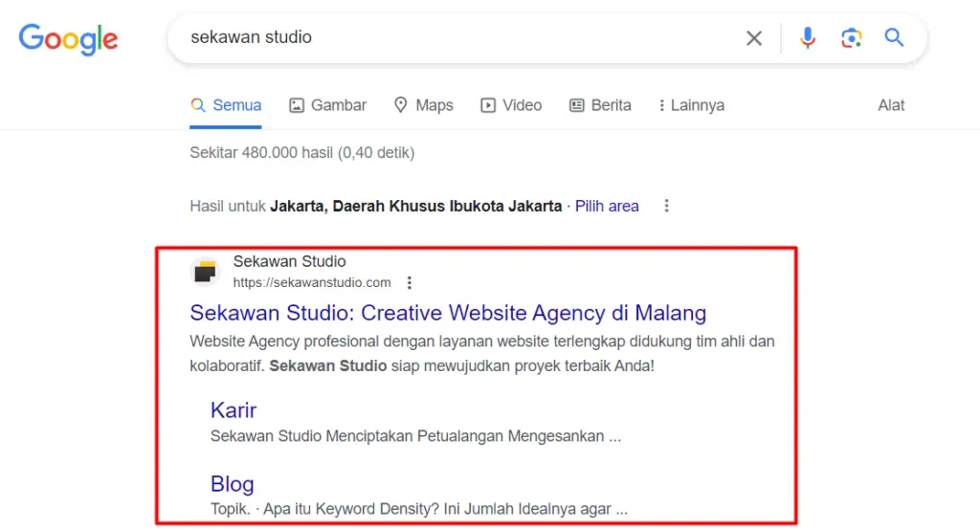This screenshot has height=530, width=980.
Task: Switch to the Gambar tab
Action: pos(327,105)
